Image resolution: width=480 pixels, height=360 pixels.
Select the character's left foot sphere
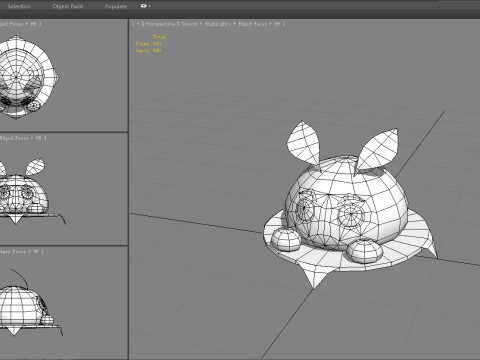click(286, 239)
